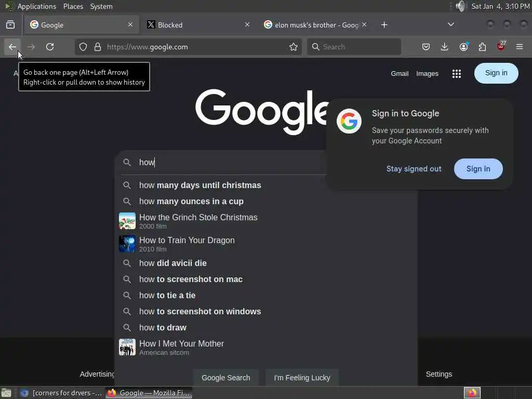The width and height of the screenshot is (532, 399).
Task: Click the show desktop icon in taskbar
Action: (6, 393)
